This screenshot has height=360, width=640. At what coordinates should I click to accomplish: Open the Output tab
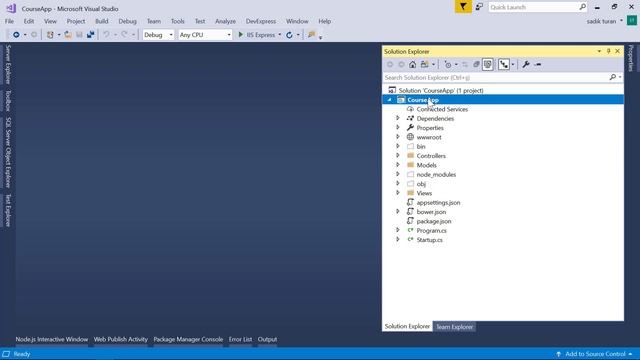pyautogui.click(x=267, y=339)
